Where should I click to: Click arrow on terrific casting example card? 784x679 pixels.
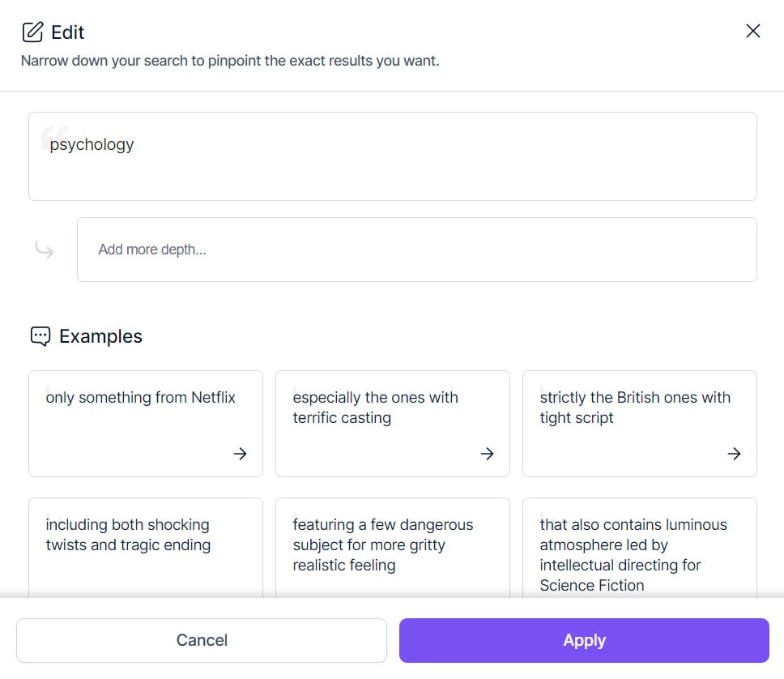[487, 454]
